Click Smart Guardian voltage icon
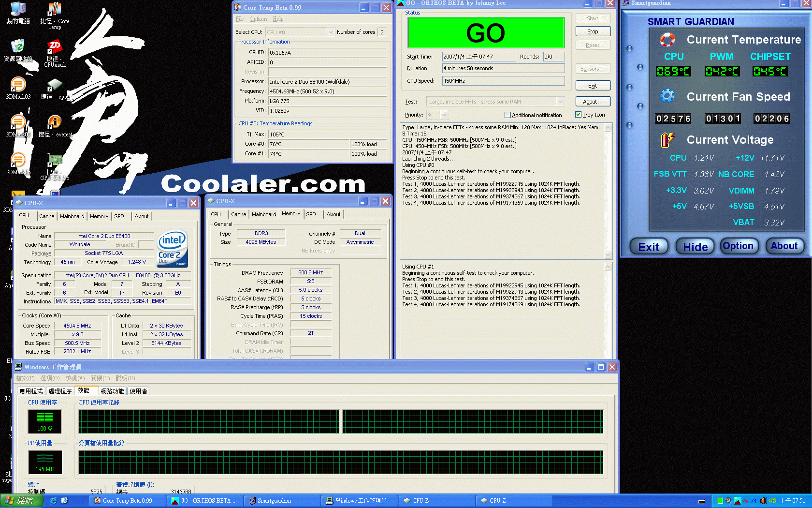 click(667, 140)
